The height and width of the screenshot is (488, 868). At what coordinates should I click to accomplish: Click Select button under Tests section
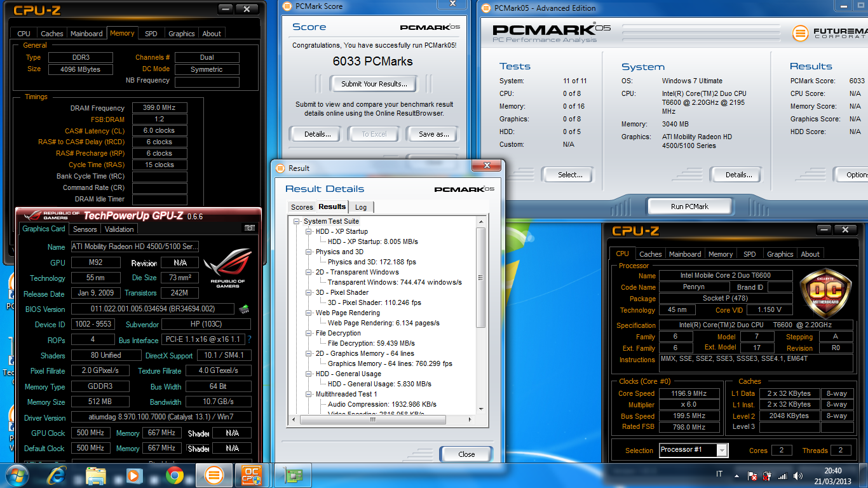(570, 175)
